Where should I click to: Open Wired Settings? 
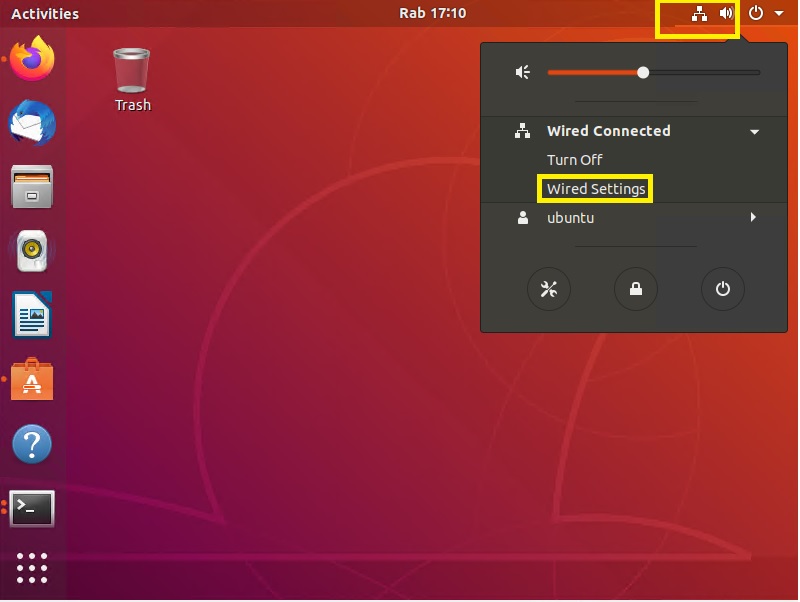[596, 189]
